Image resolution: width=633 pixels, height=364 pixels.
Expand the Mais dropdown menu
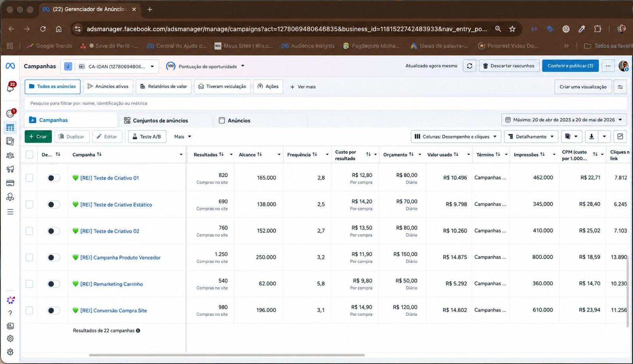(183, 137)
